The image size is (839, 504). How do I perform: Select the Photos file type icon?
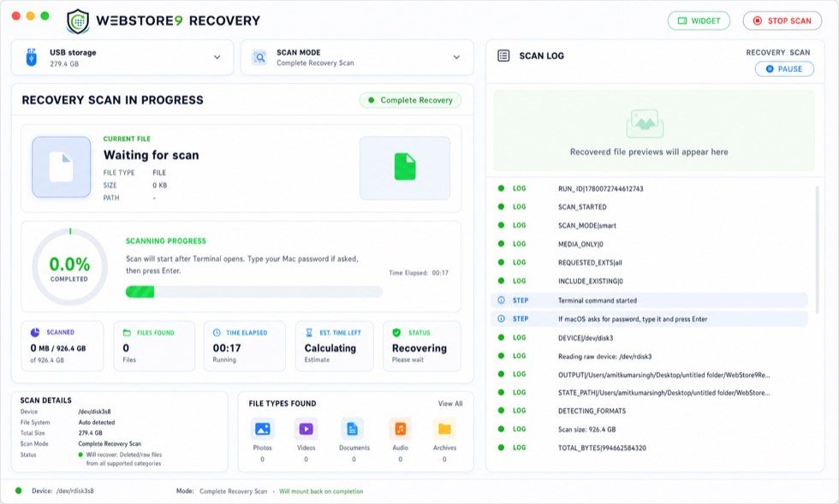click(x=262, y=429)
